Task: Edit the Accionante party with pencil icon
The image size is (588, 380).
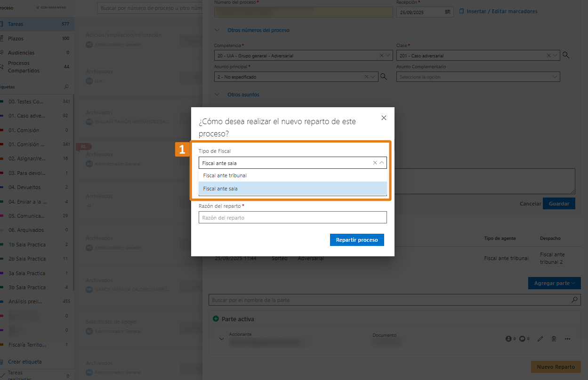Action: [x=540, y=339]
